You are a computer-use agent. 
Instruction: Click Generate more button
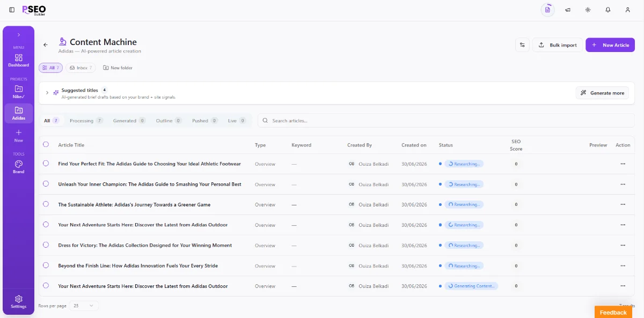602,93
